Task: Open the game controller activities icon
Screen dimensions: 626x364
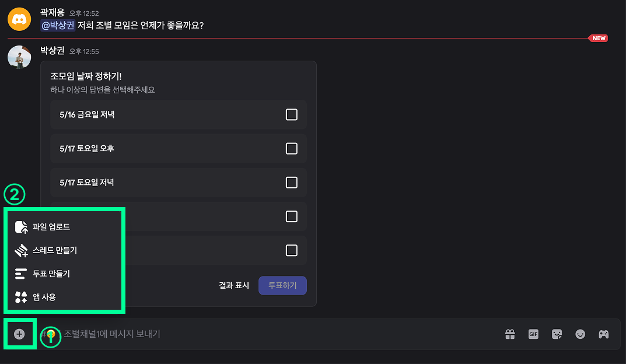Action: [604, 334]
